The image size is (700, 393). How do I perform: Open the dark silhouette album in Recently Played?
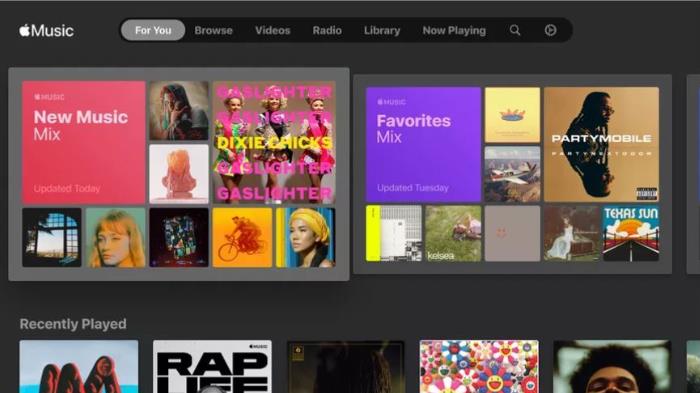pyautogui.click(x=346, y=367)
